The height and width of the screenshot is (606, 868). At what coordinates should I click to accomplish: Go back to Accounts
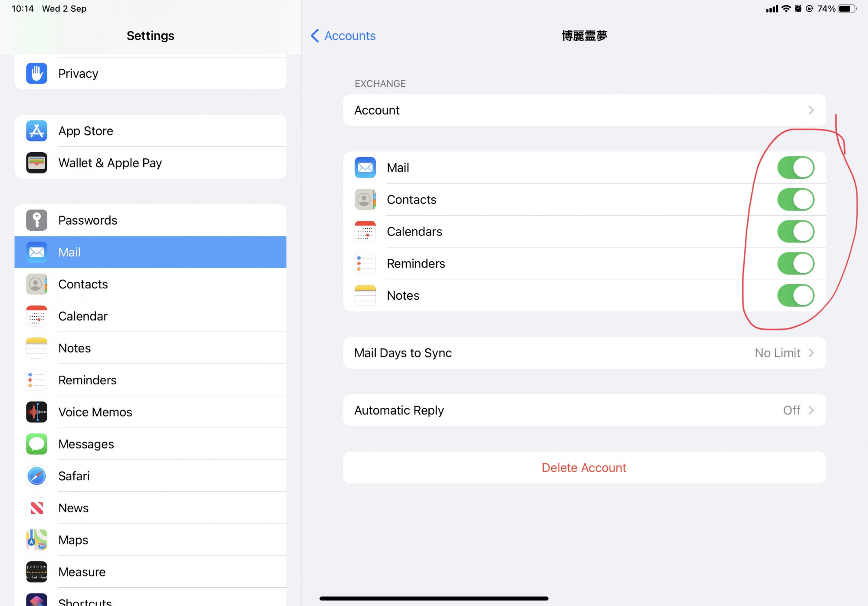tap(343, 36)
